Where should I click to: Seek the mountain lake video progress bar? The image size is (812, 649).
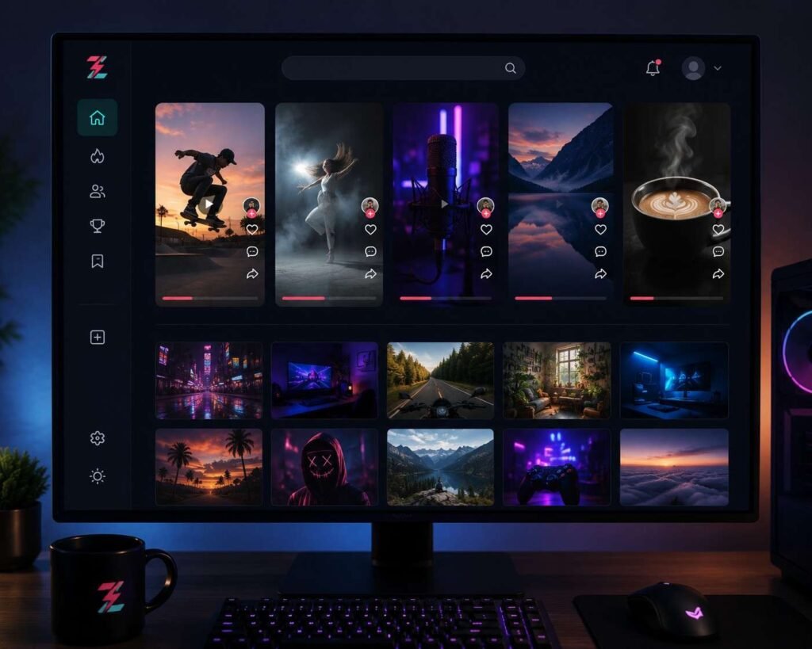pyautogui.click(x=561, y=298)
